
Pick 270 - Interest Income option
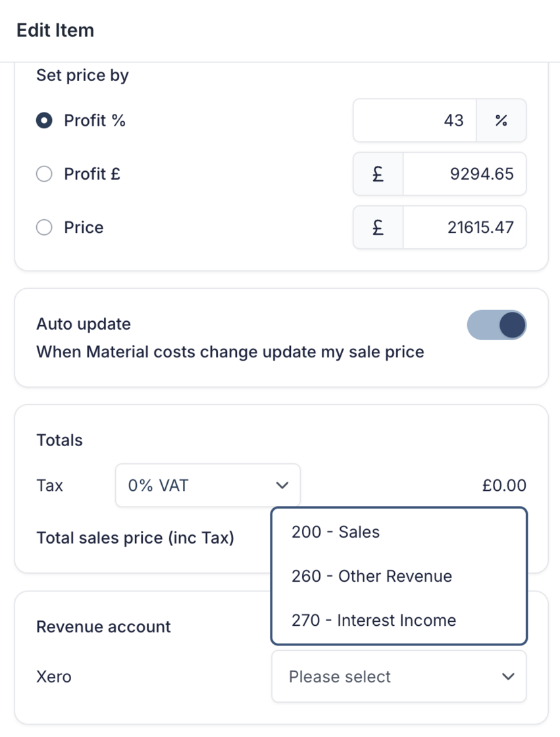(x=374, y=621)
